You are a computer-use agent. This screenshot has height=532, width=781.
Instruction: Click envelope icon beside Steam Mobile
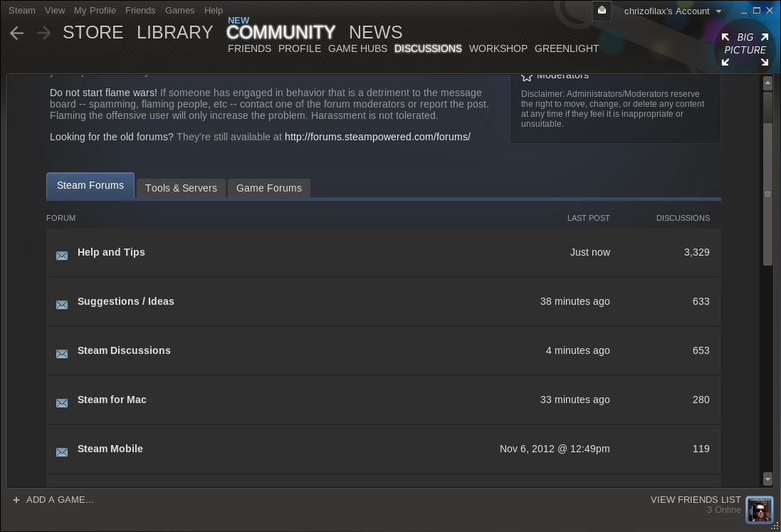62,452
